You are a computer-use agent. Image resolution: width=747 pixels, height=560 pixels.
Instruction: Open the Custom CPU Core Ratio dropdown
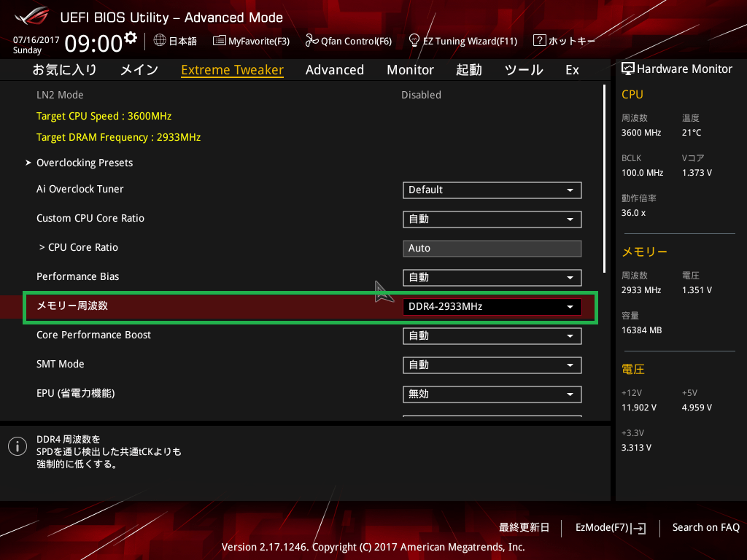492,219
